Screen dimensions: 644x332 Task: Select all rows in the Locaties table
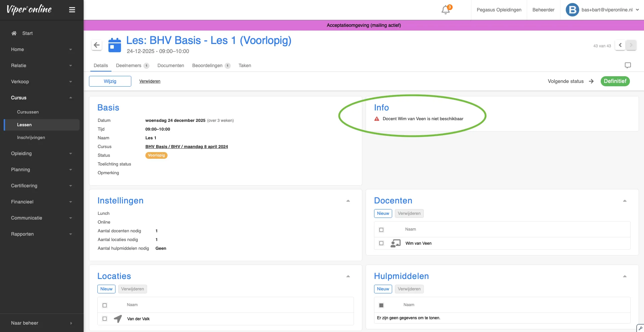click(x=104, y=305)
